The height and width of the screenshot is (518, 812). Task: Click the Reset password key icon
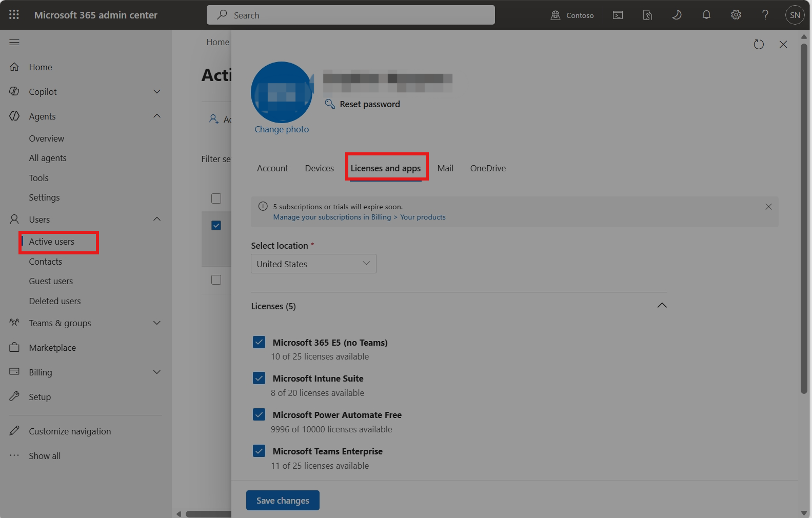tap(330, 104)
